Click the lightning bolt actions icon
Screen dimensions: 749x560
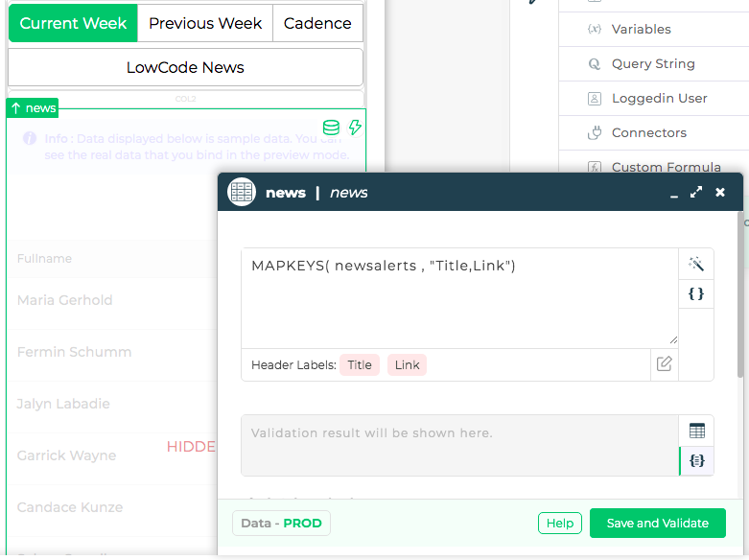(x=355, y=128)
